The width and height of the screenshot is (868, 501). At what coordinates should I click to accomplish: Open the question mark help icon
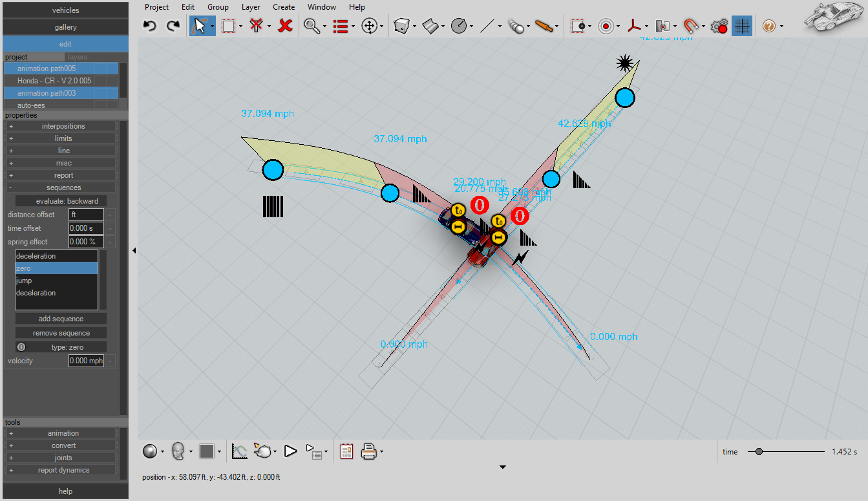[768, 26]
